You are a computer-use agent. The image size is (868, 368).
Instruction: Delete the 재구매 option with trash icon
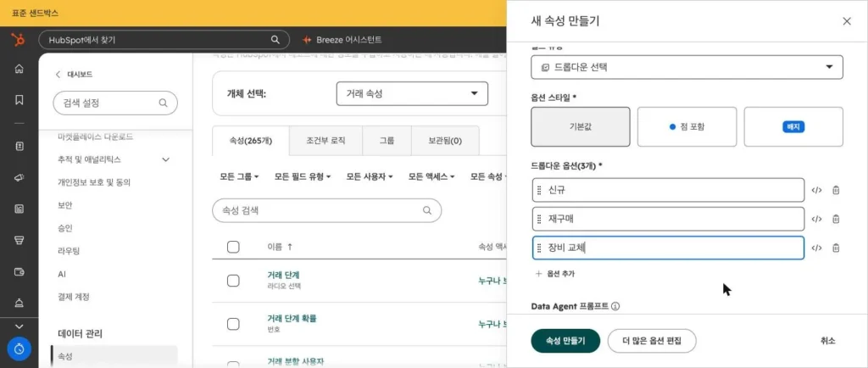click(x=836, y=219)
